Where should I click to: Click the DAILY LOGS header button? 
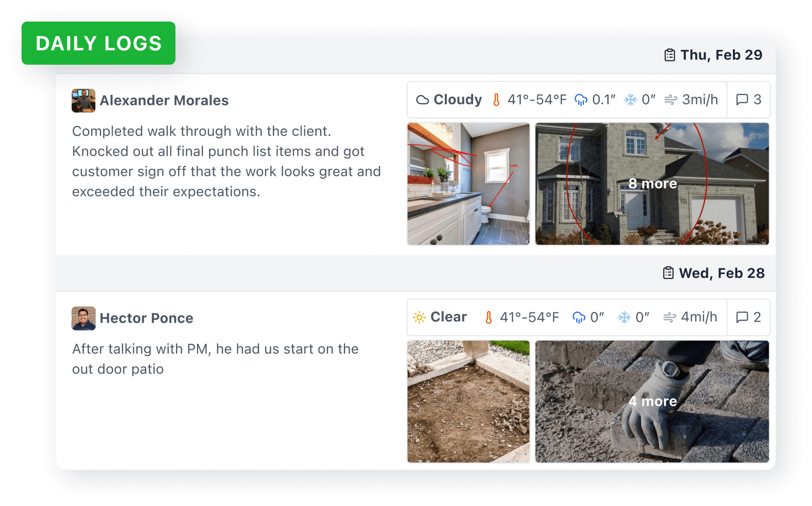pyautogui.click(x=98, y=43)
